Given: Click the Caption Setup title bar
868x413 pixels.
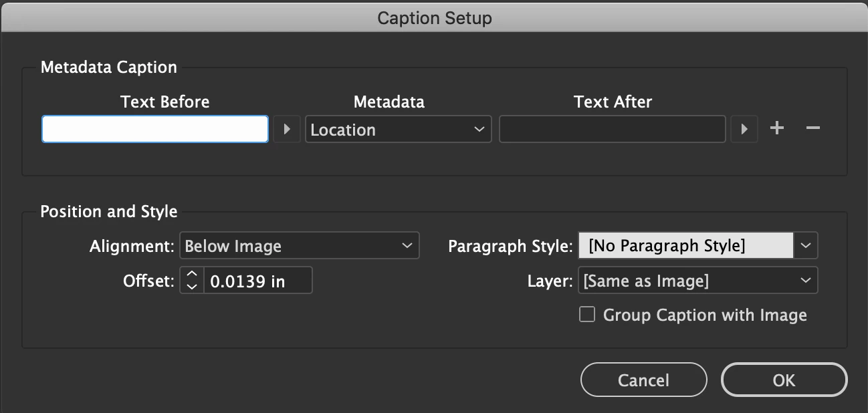Looking at the screenshot, I should pyautogui.click(x=434, y=17).
